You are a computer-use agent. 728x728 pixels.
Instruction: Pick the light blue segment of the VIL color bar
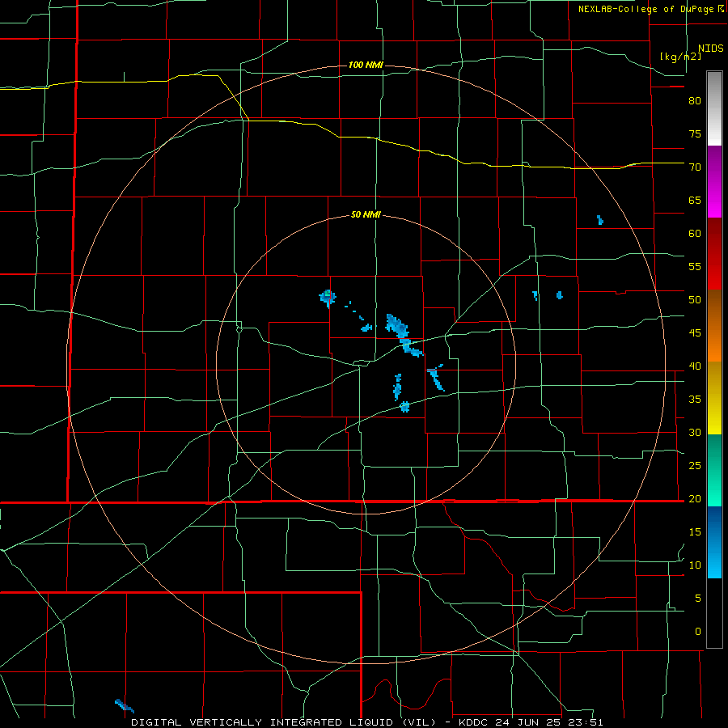[x=714, y=542]
